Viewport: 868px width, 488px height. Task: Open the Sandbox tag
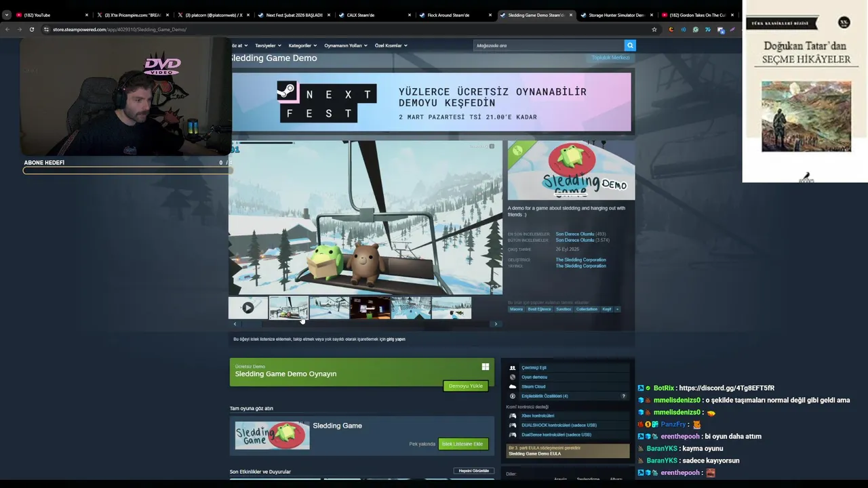pos(564,309)
